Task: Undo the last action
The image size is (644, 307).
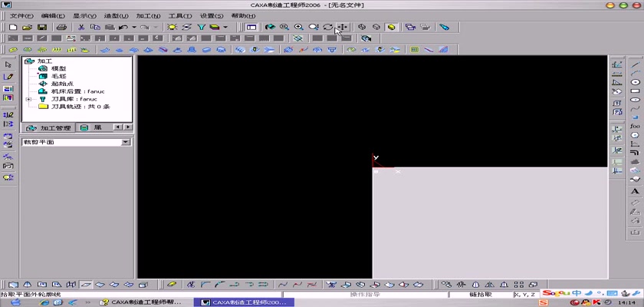Action: click(x=123, y=27)
